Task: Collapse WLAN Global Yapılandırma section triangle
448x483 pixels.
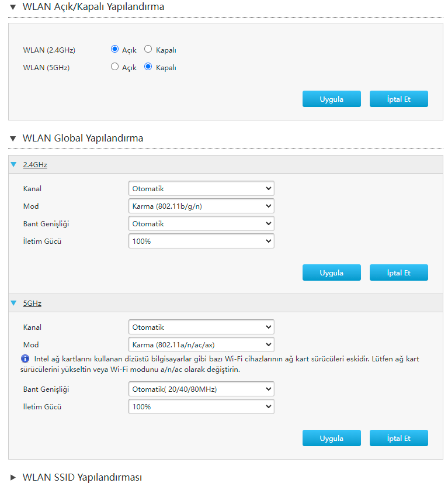Action: [13, 139]
